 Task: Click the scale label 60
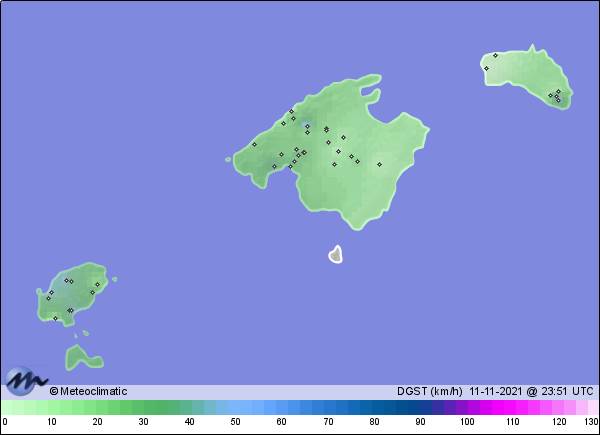tap(282, 422)
